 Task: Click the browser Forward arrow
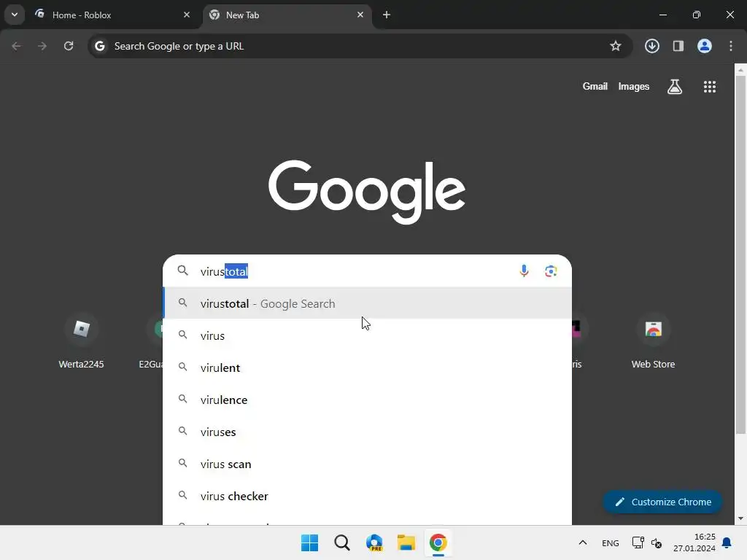point(42,46)
